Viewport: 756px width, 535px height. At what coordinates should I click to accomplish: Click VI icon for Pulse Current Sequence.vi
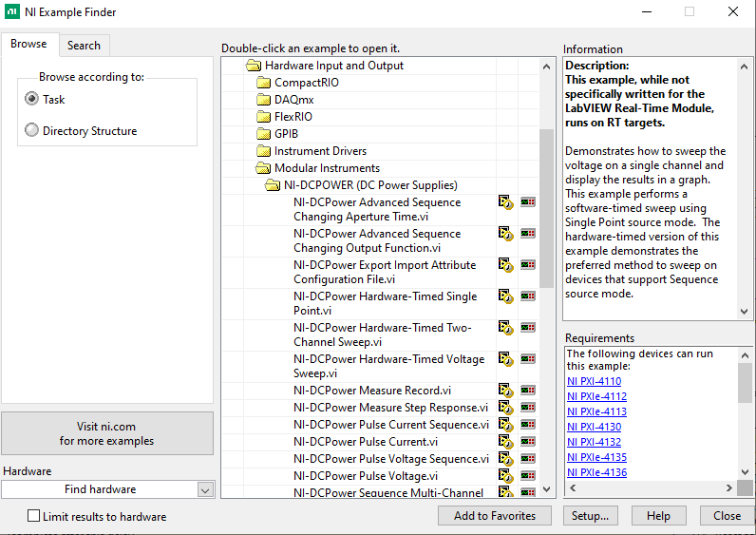[x=506, y=425]
